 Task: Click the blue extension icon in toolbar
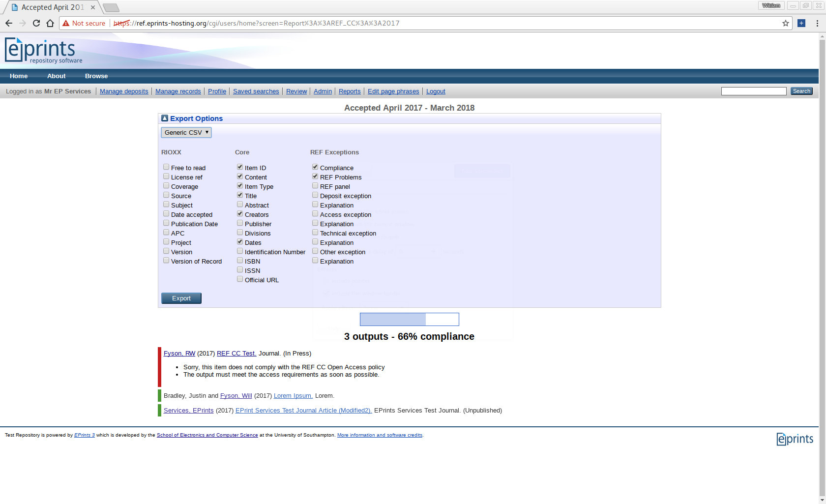coord(801,23)
